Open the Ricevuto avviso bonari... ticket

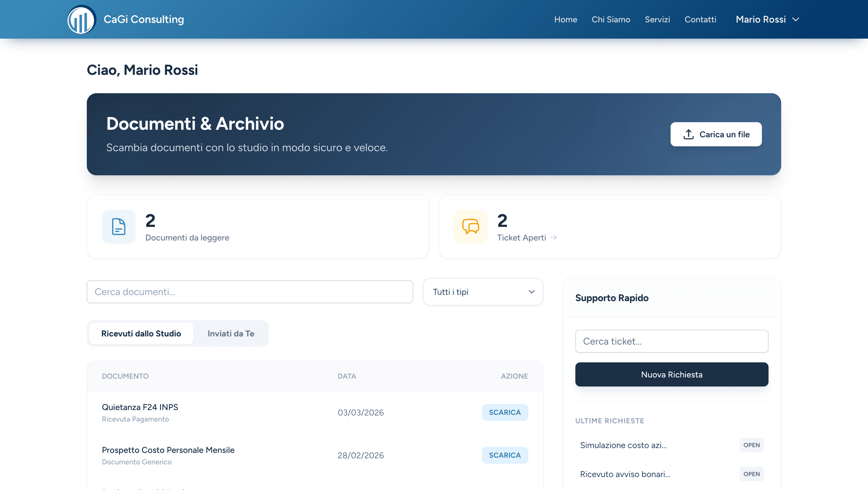tap(625, 474)
